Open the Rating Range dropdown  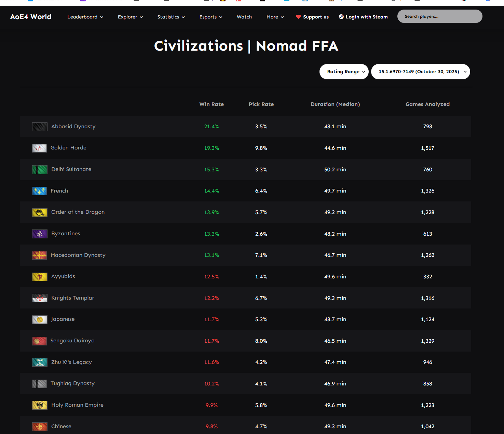[x=344, y=72]
